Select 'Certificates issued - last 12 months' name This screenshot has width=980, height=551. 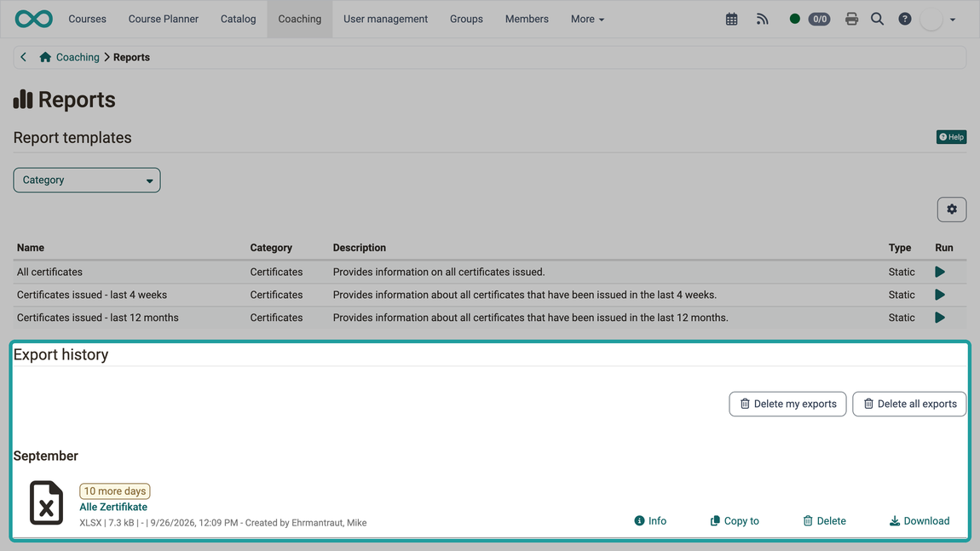[97, 318]
